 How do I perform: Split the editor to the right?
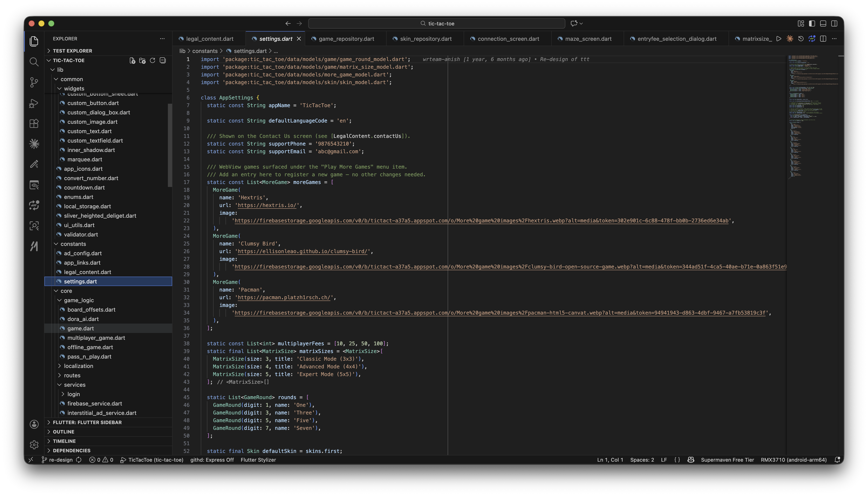click(823, 39)
